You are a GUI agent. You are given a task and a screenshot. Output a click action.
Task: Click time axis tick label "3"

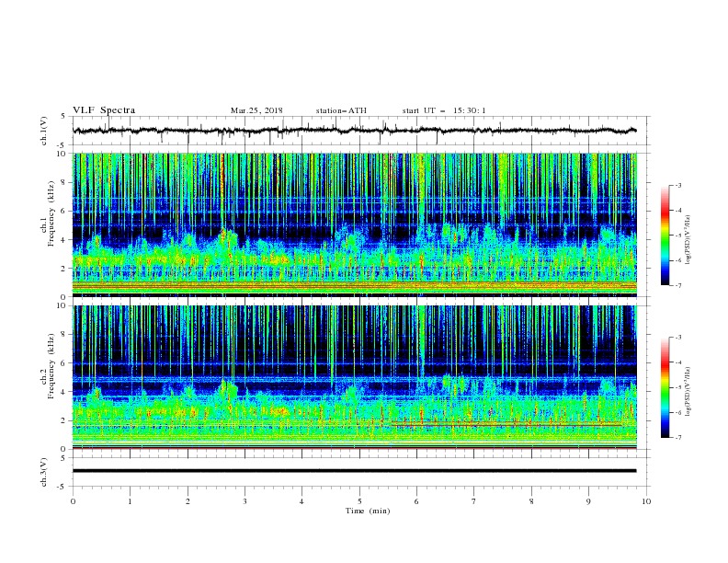coord(245,501)
